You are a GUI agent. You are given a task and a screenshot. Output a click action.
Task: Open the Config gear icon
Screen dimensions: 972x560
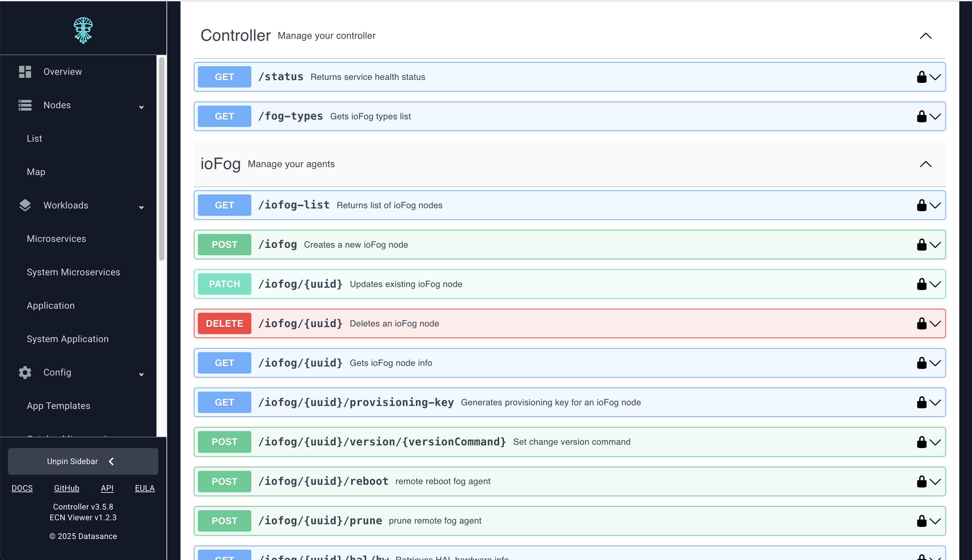(25, 372)
